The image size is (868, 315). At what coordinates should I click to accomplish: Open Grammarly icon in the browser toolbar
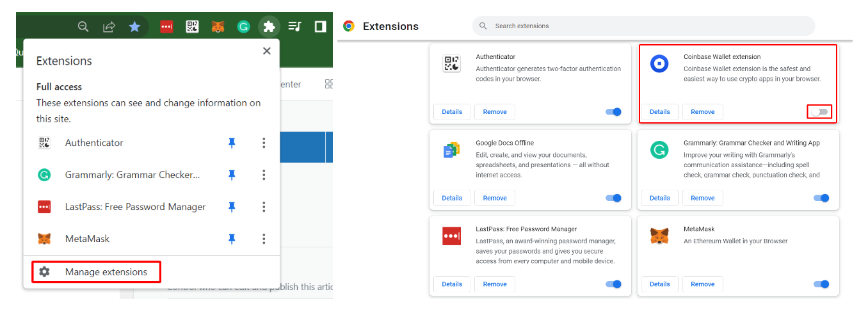(243, 26)
